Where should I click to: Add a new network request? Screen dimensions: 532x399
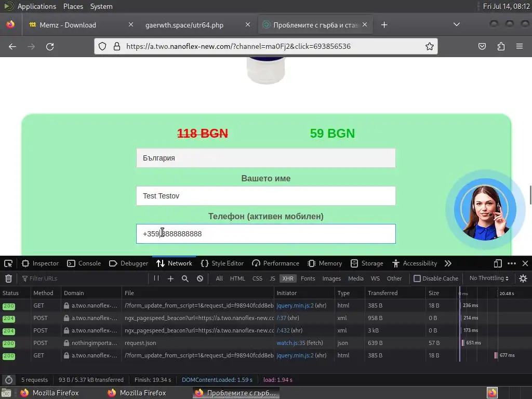[170, 278]
